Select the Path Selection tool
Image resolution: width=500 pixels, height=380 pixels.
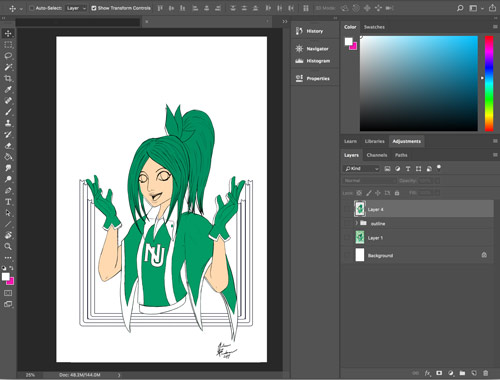8,213
